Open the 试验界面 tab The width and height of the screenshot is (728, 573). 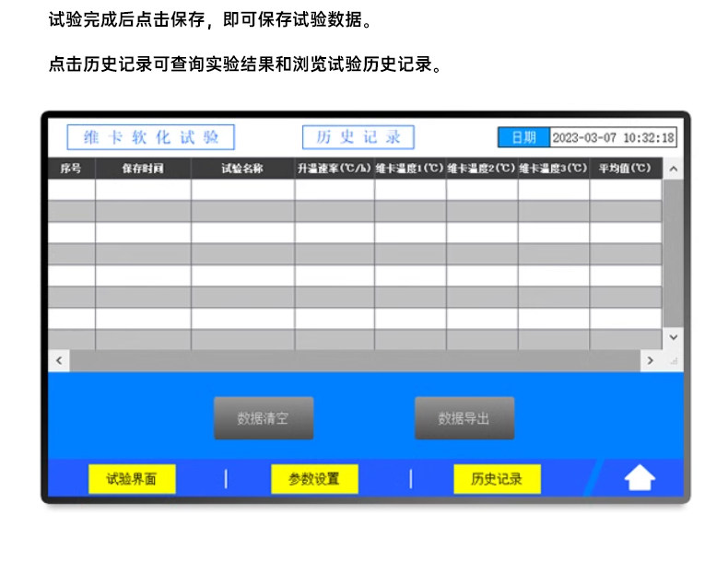[132, 479]
